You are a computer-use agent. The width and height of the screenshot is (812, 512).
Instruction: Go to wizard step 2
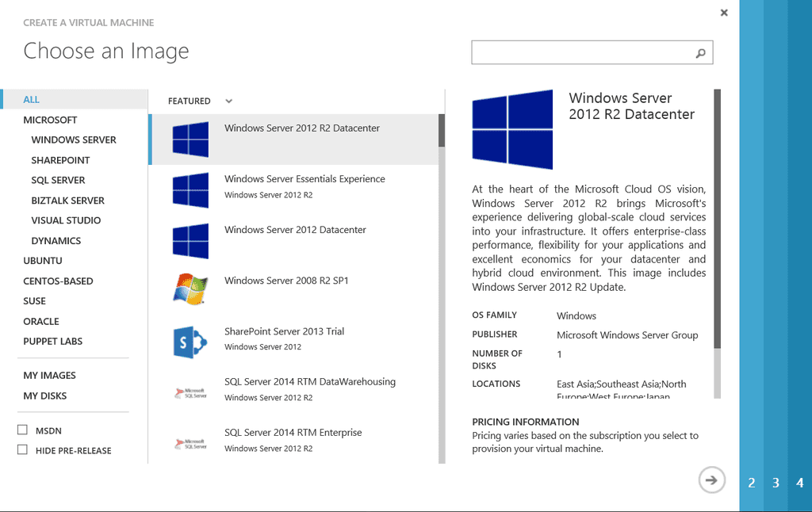752,483
